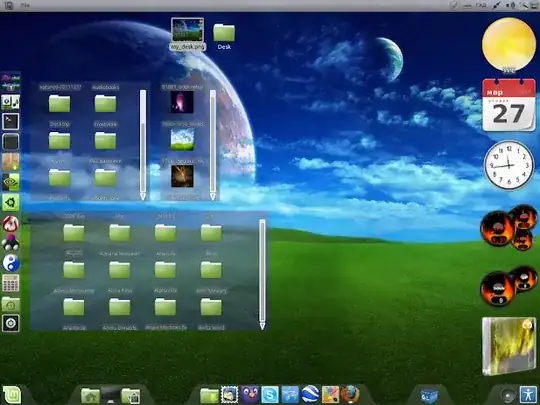The image size is (540, 405).
Task: Click the green Ubuntu logo icon
Action: click(11, 202)
